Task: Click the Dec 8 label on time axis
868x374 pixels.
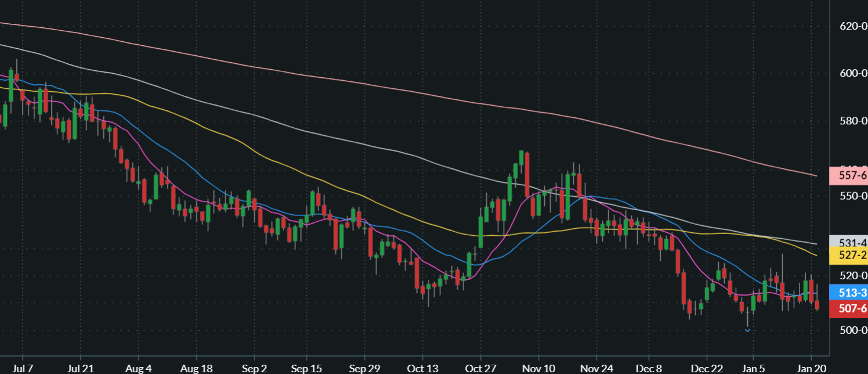Action: tap(649, 368)
